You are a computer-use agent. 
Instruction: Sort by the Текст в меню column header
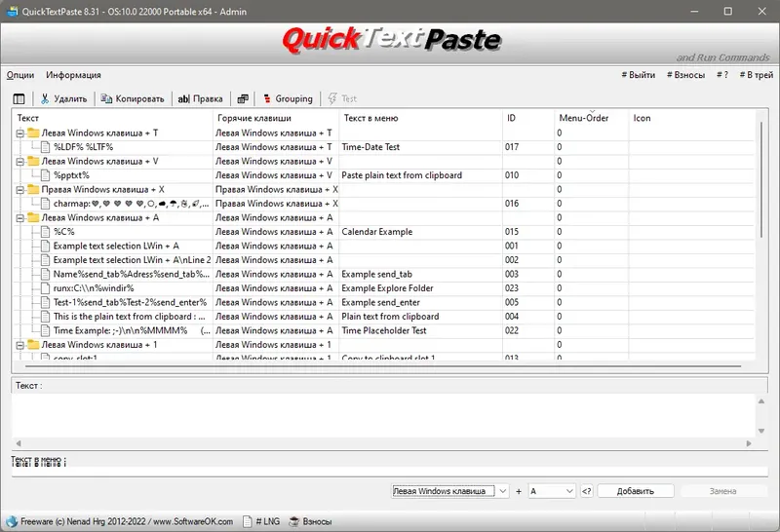pyautogui.click(x=421, y=118)
